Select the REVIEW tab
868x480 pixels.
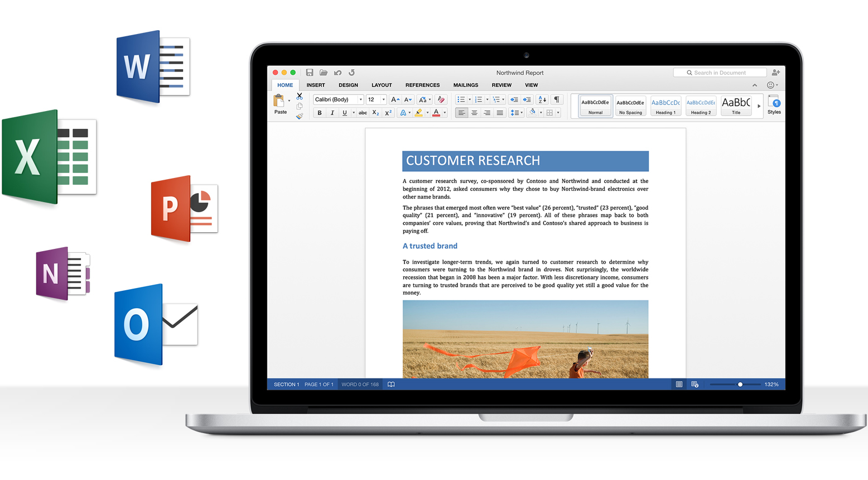(501, 85)
